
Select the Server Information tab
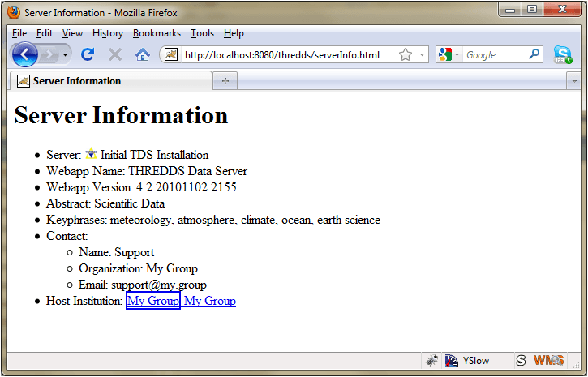pyautogui.click(x=110, y=81)
